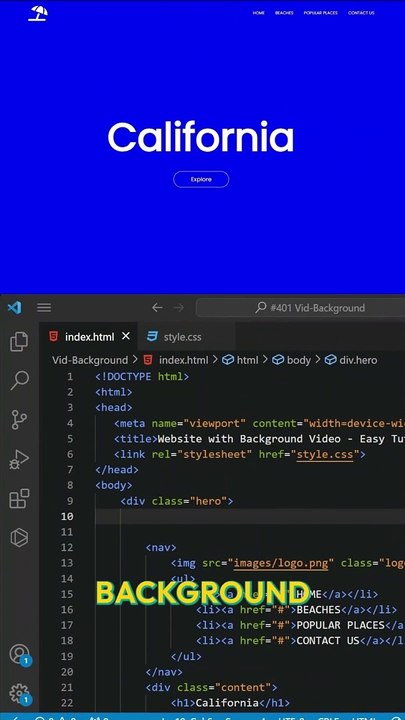Click the beach umbrella logo on webpage

tap(38, 13)
